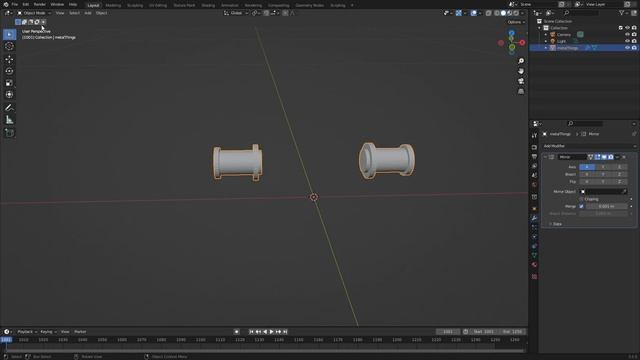Toggle viewport overlays button
Viewport: 640px width, 360px height.
click(x=473, y=13)
